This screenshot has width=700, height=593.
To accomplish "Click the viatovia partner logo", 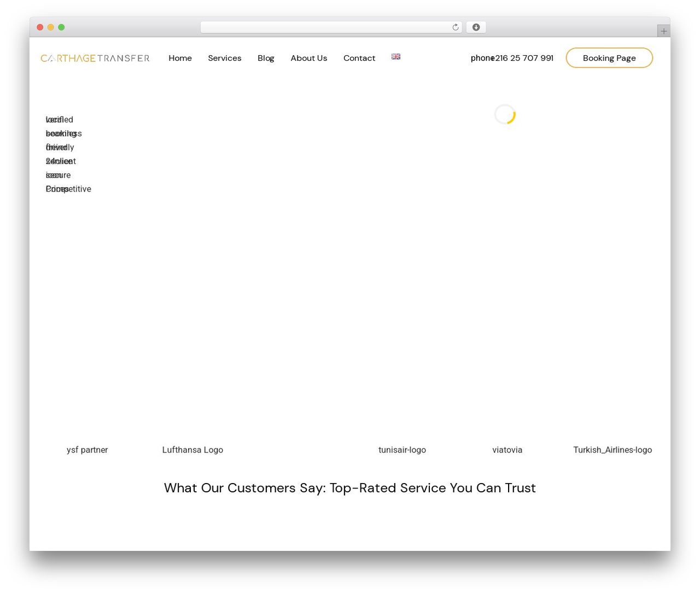I will click(x=507, y=450).
